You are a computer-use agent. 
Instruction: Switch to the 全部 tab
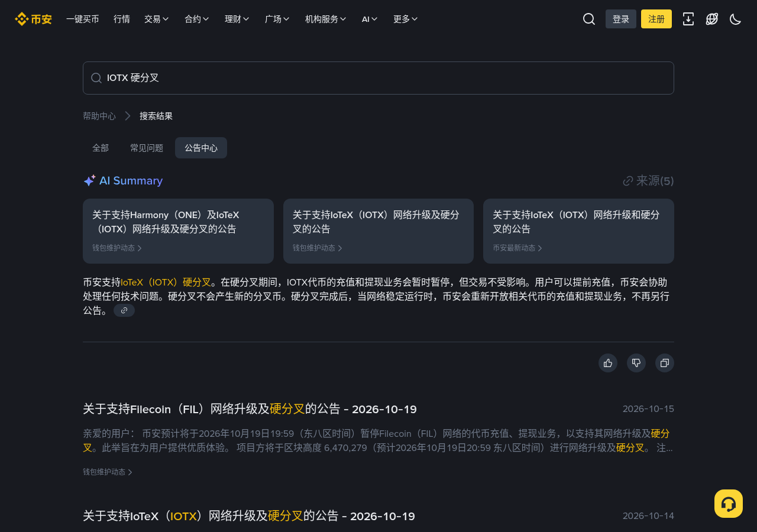point(101,148)
